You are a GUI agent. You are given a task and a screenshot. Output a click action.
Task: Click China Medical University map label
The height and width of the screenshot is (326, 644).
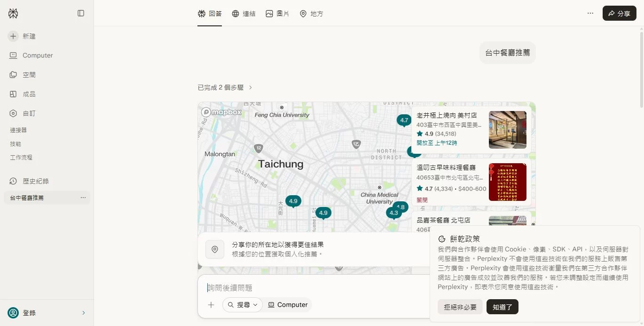(379, 198)
